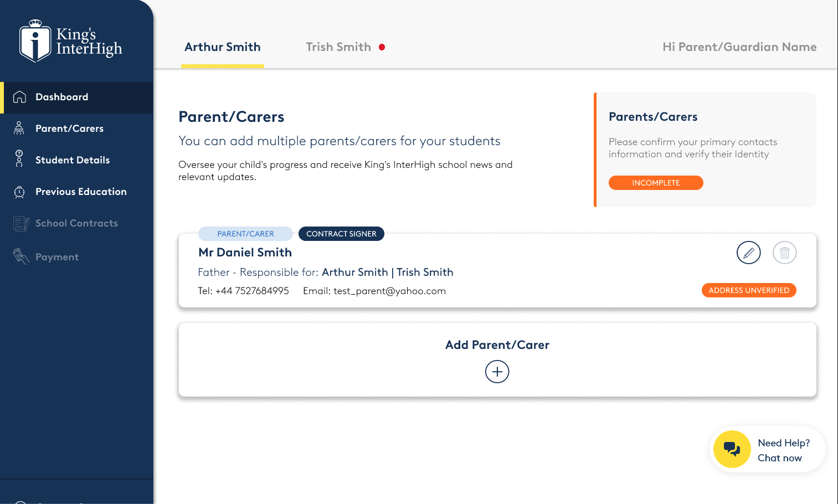838x504 pixels.
Task: Click the Student Details person icon
Action: (x=19, y=158)
